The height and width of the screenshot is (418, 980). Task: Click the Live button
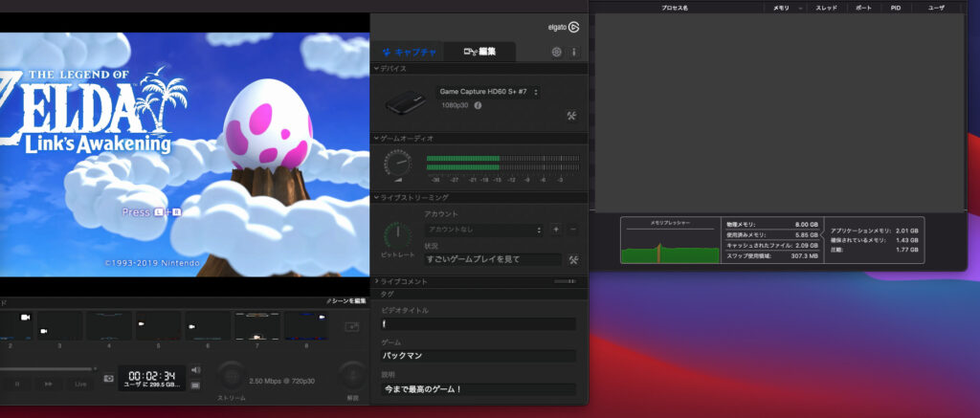[80, 384]
